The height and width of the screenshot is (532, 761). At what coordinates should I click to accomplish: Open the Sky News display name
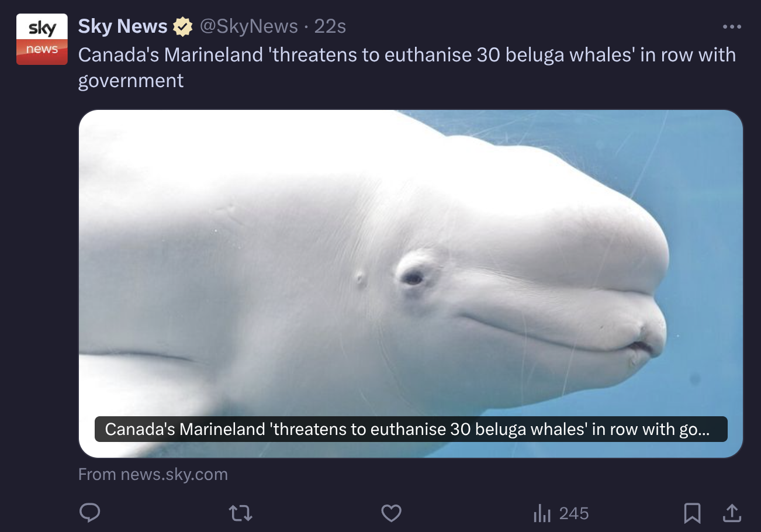pyautogui.click(x=123, y=26)
